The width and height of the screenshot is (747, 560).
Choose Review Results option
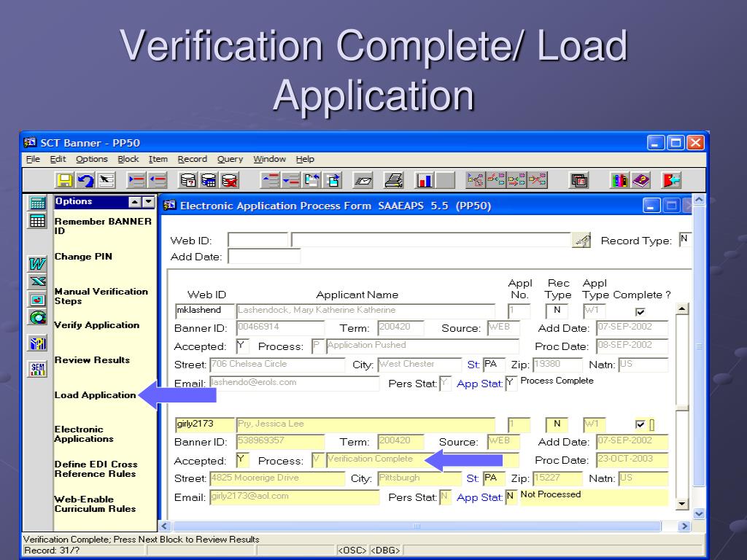pos(92,360)
